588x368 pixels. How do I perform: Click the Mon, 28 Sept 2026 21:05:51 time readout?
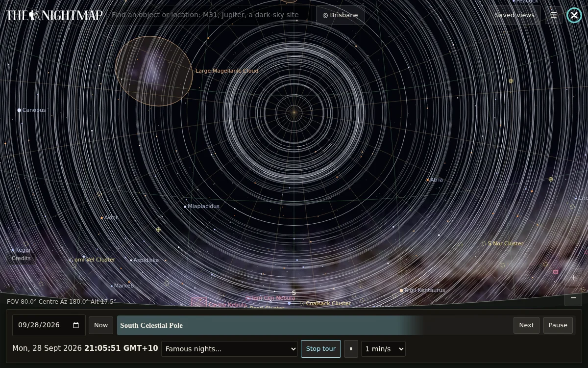(85, 348)
